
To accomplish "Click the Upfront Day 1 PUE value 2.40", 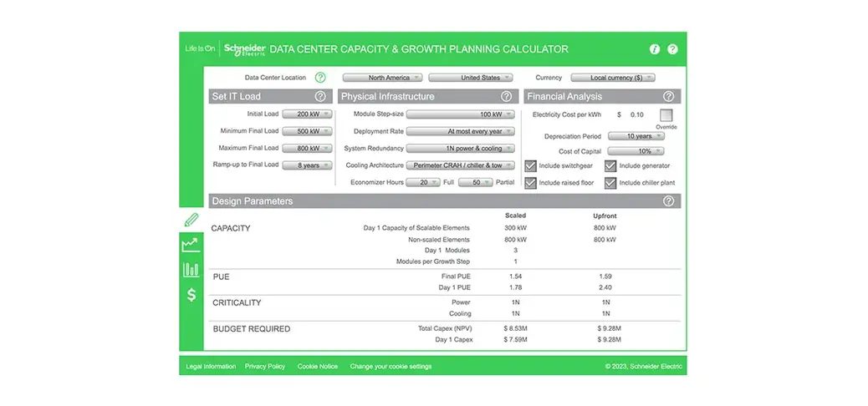I will [605, 287].
